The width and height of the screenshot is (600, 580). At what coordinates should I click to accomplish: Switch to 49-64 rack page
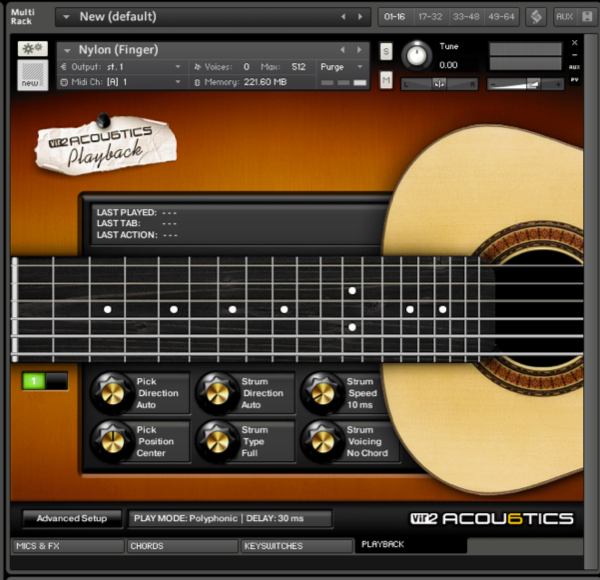click(x=501, y=16)
